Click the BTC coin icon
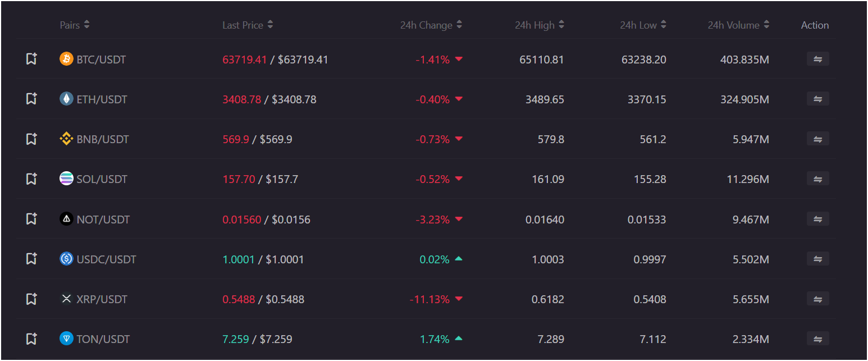 (66, 59)
